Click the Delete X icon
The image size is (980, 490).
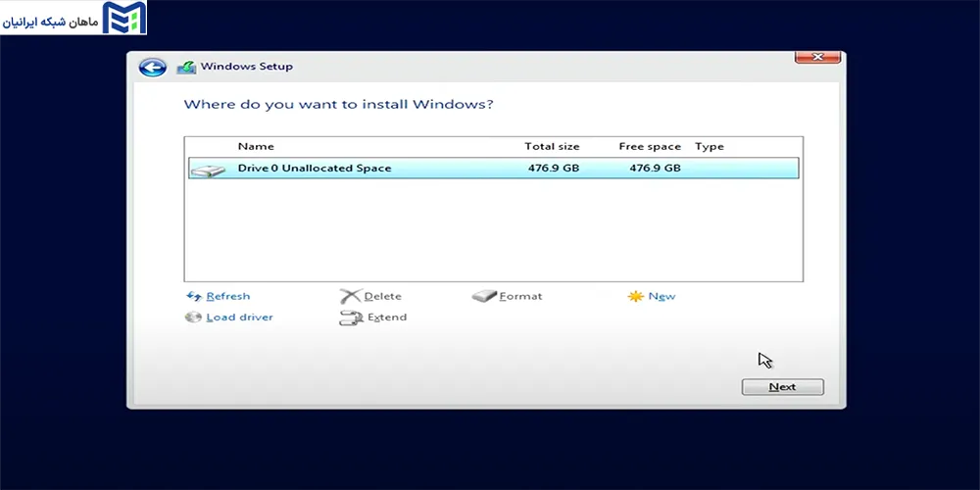[x=351, y=296]
